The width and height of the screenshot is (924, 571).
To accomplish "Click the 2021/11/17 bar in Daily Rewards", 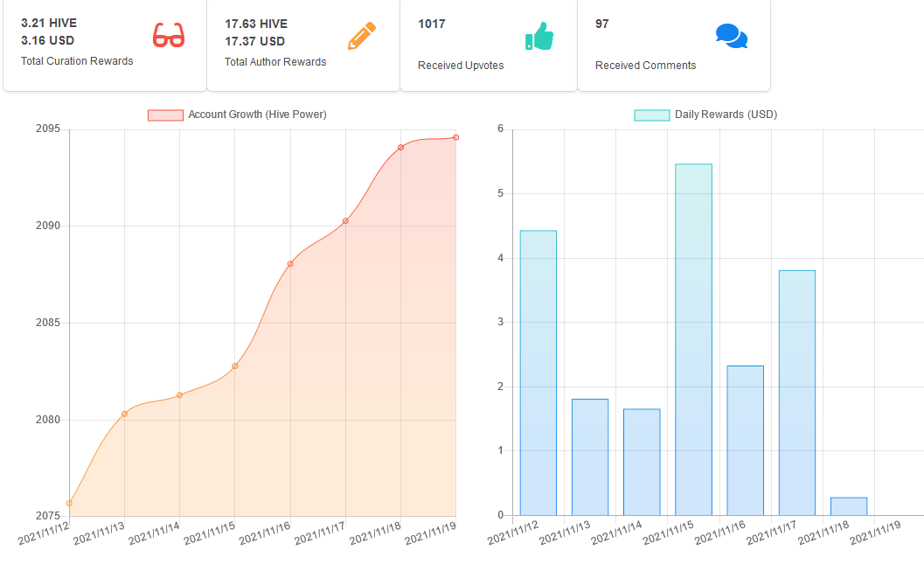I will [797, 393].
